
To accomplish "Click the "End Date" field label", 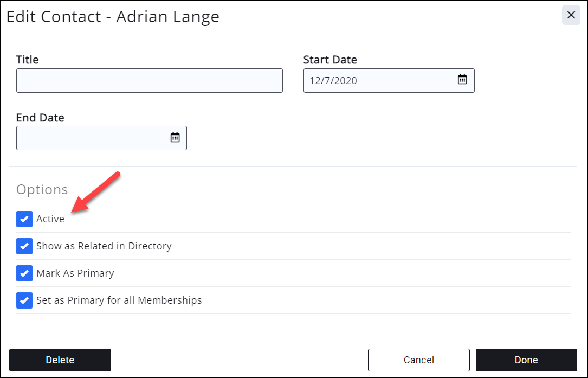I will pyautogui.click(x=40, y=118).
